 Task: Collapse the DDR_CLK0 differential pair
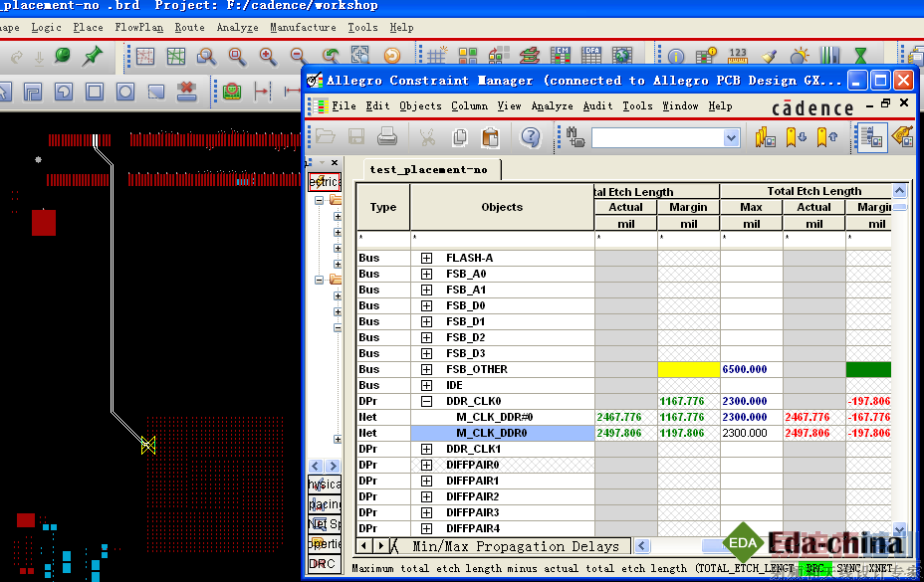(x=426, y=402)
